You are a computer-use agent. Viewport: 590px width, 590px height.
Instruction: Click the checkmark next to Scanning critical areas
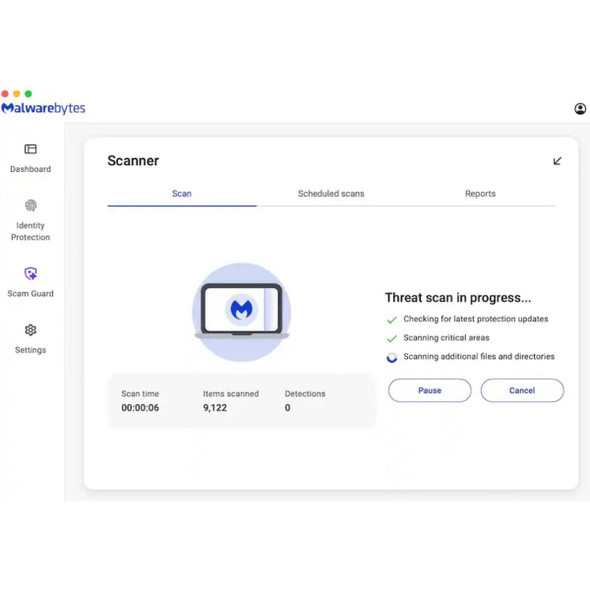coord(392,339)
